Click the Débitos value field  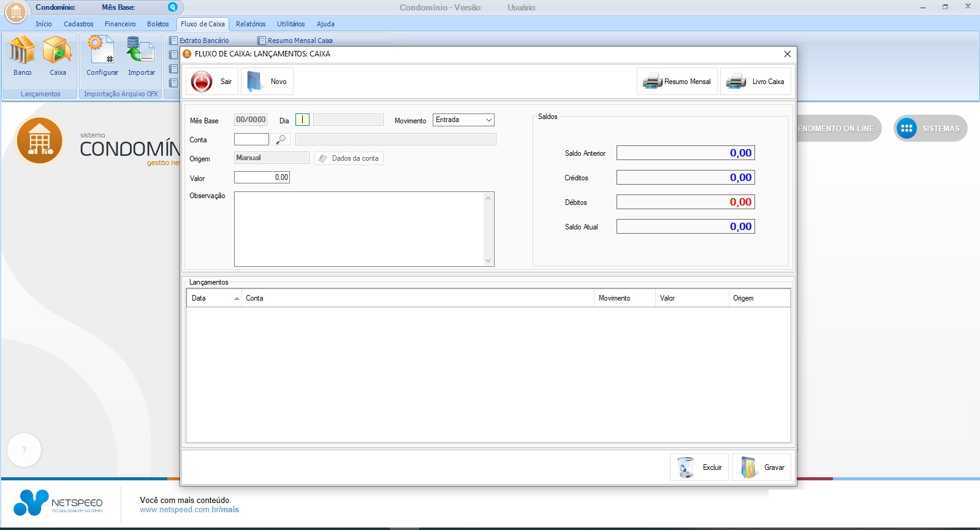click(x=685, y=202)
